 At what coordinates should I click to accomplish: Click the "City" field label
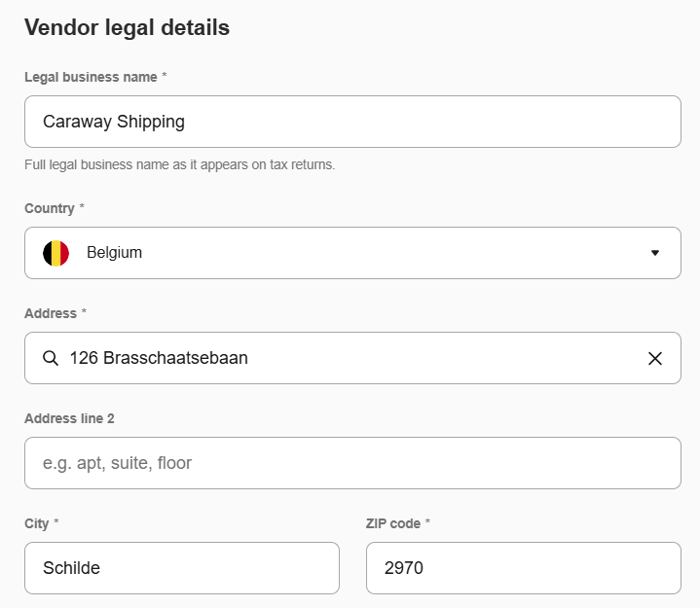point(37,523)
